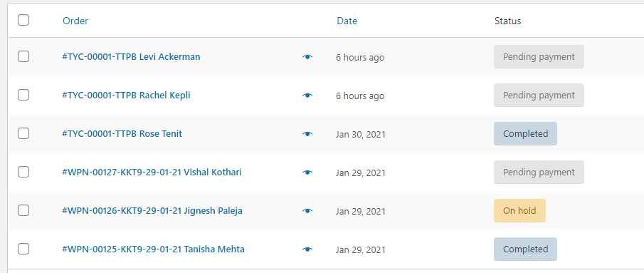Select the Rachel Kepli order checkbox
This screenshot has height=273, width=644.
click(x=23, y=95)
